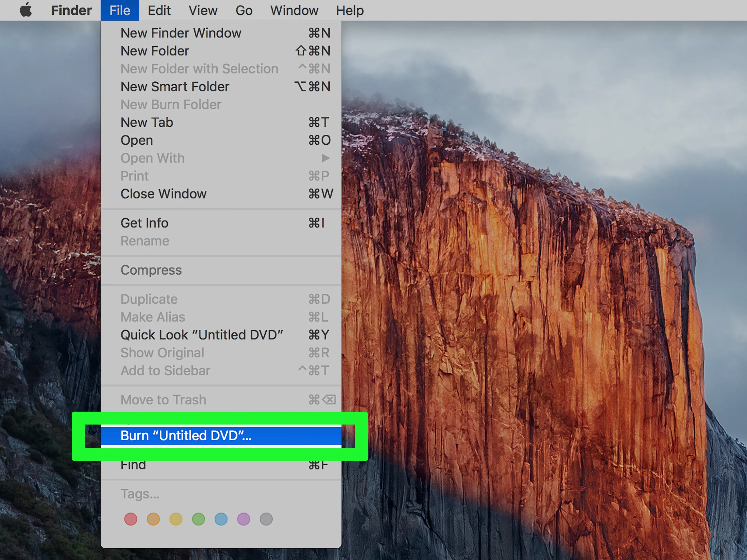The image size is (747, 560).
Task: Choose Find from the File menu
Action: [x=221, y=465]
